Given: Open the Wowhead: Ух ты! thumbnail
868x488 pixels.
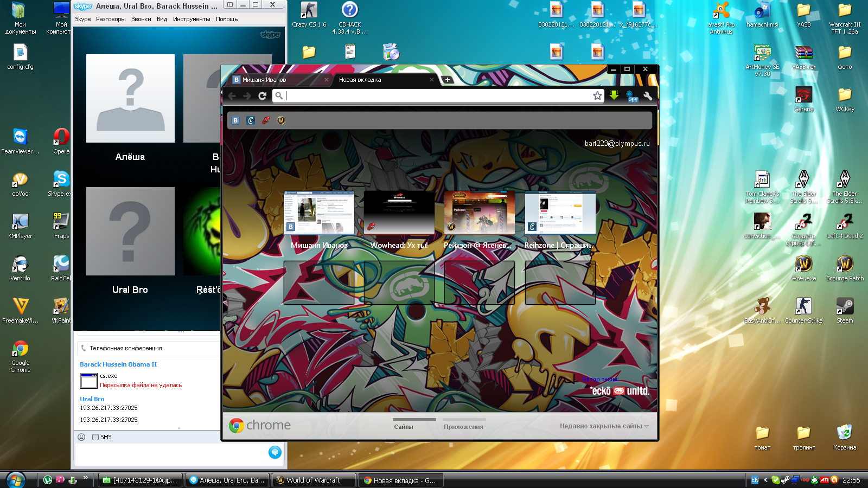Looking at the screenshot, I should (399, 213).
